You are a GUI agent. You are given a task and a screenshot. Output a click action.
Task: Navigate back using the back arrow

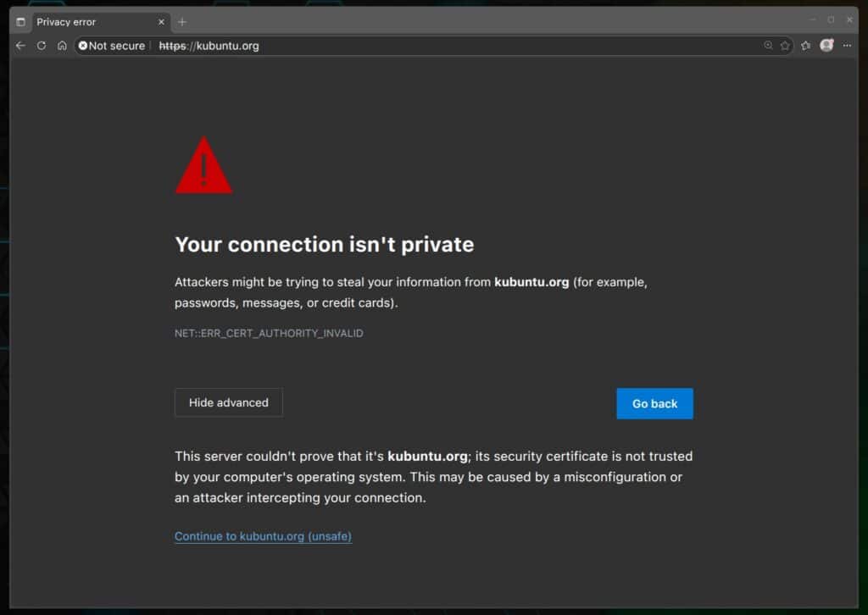(x=20, y=46)
